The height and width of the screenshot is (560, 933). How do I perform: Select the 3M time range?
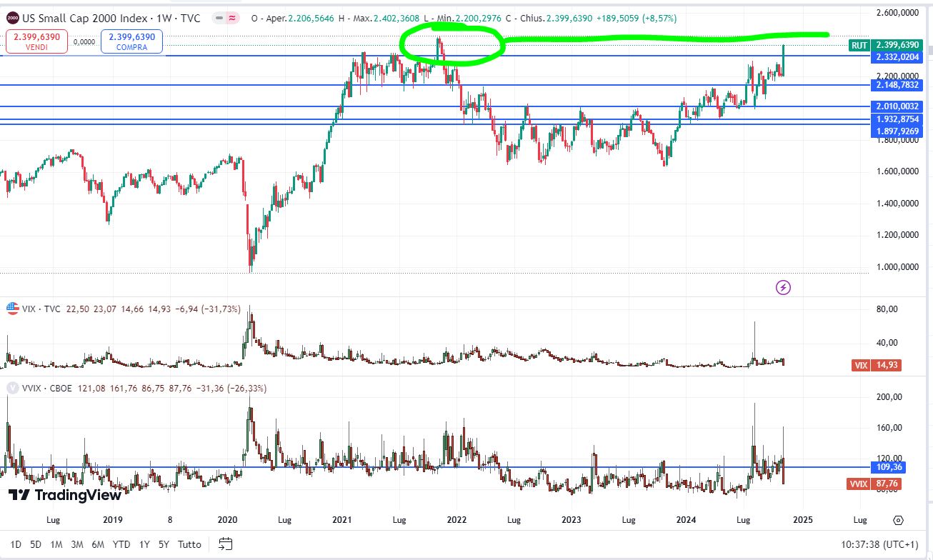point(77,544)
